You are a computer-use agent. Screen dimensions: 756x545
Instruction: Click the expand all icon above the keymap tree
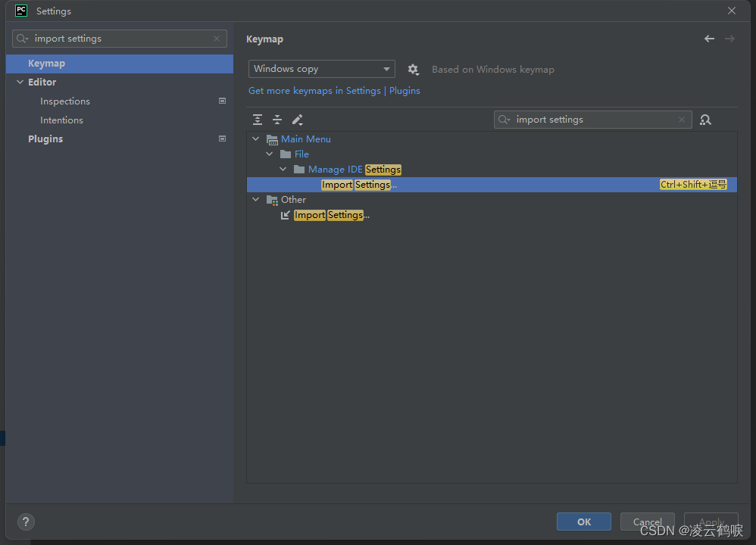coord(258,119)
